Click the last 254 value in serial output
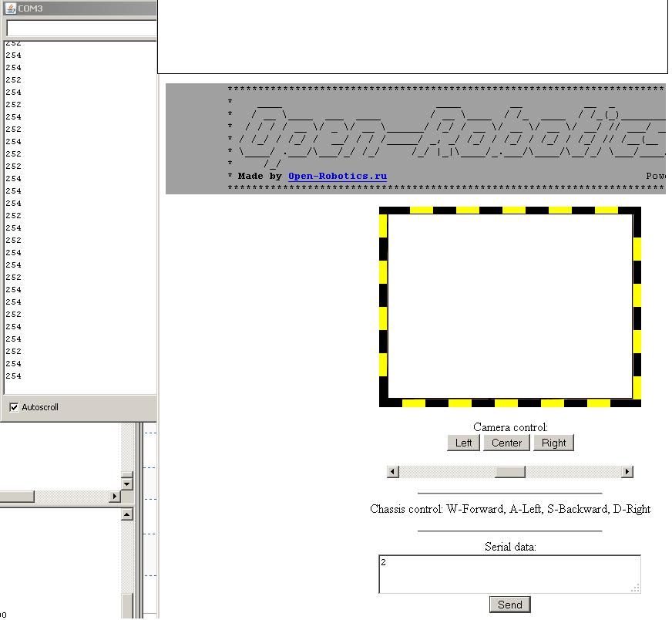Viewport: 672px width, 620px height. (13, 376)
